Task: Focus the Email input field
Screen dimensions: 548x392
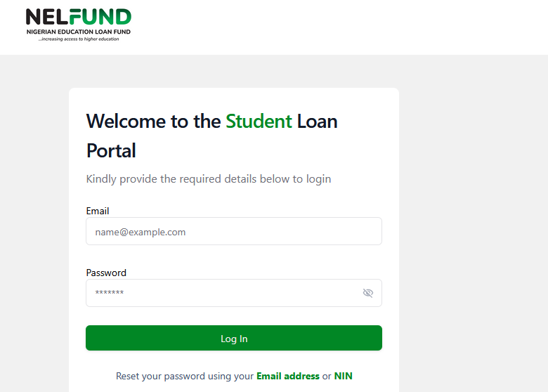Action: pyautogui.click(x=233, y=231)
